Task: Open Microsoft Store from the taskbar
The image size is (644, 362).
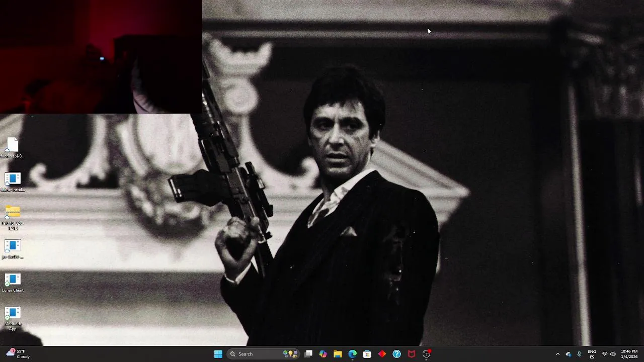Action: tap(367, 354)
